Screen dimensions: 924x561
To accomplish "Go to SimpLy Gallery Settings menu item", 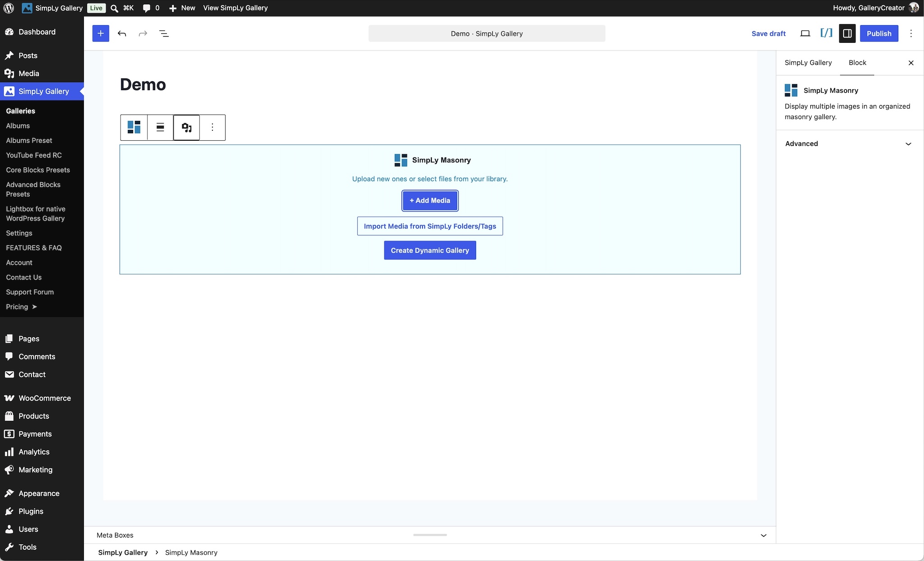I will 19,233.
